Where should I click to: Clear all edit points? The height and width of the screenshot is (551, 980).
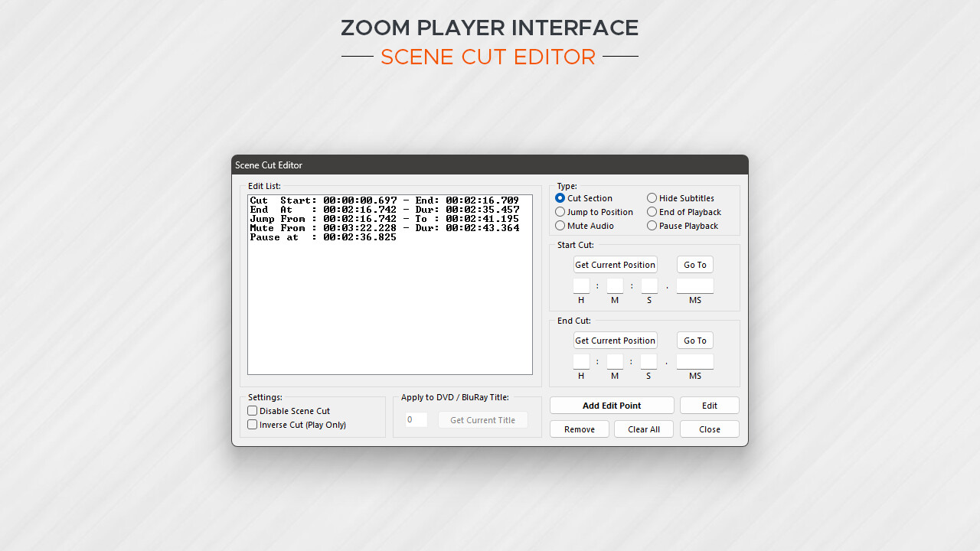coord(643,429)
